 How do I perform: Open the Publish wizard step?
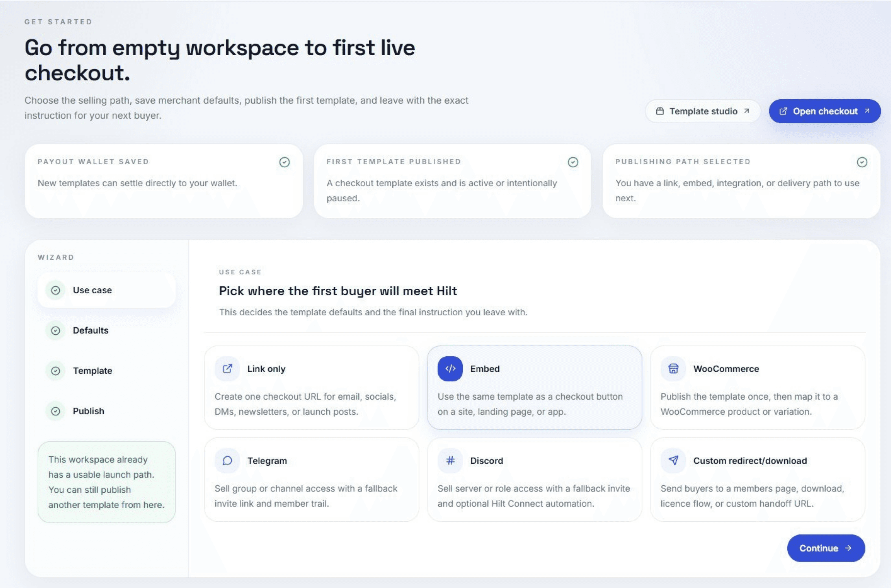point(106,411)
